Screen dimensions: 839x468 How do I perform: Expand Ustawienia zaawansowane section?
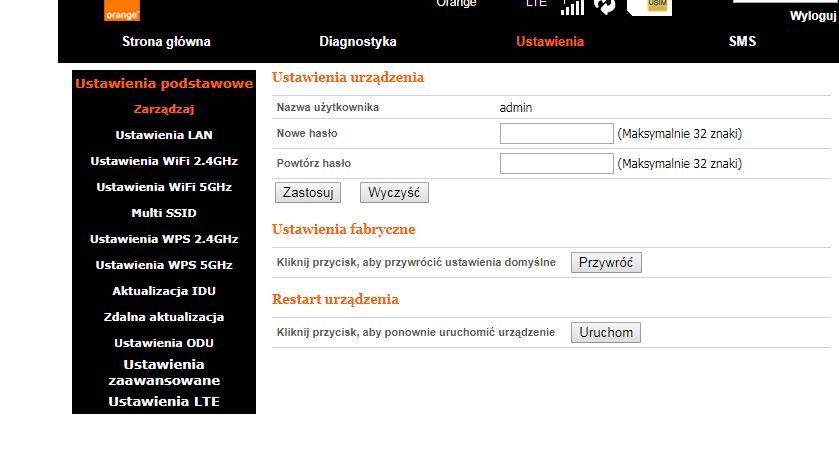pos(164,372)
